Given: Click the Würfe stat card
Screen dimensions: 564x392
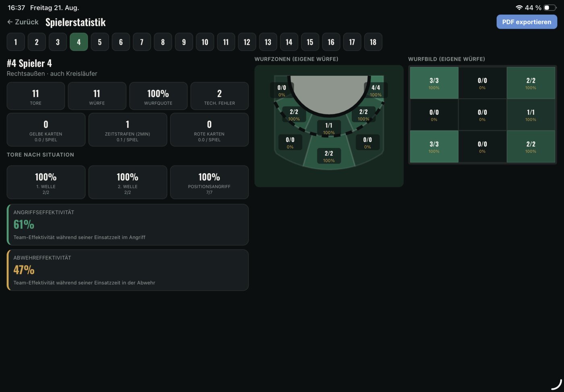Looking at the screenshot, I should 97,96.
